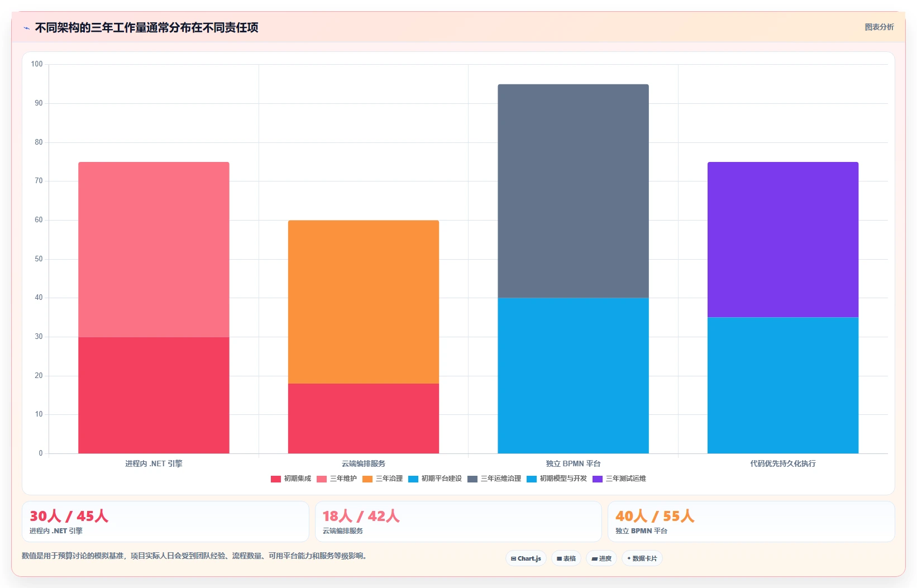
Task: Toggle the 三年维护 legend series
Action: pos(337,479)
